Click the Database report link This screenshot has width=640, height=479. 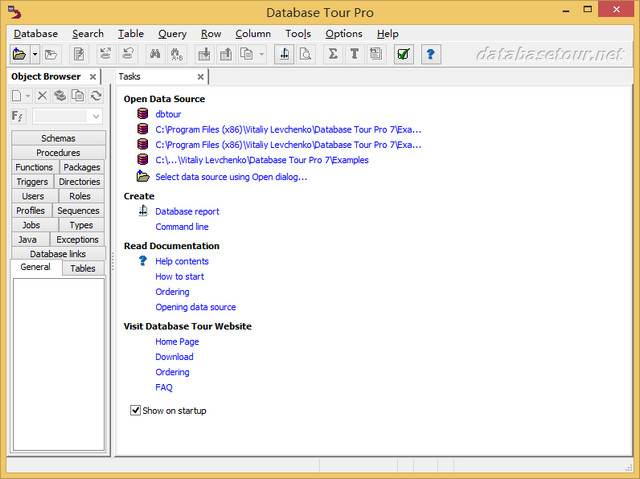[x=187, y=211]
